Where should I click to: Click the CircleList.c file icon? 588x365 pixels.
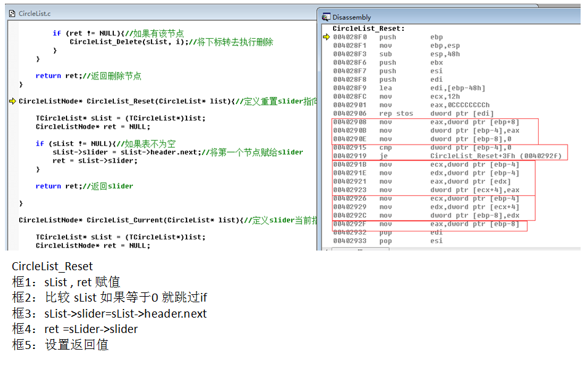coord(12,14)
